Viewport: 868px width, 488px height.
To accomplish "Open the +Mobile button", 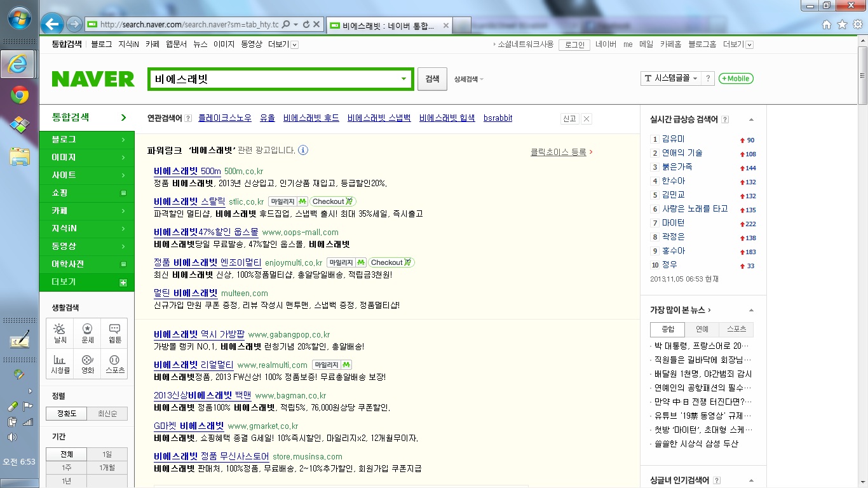I will [x=736, y=79].
